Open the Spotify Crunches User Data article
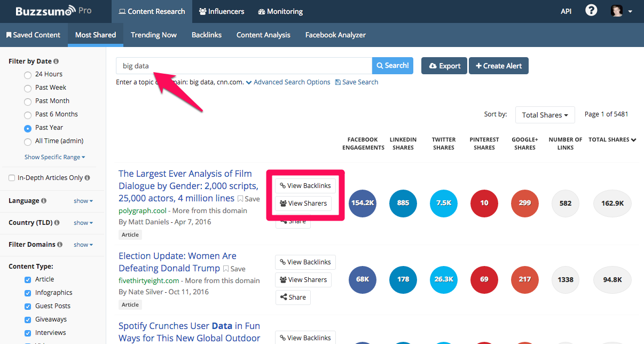 190,332
